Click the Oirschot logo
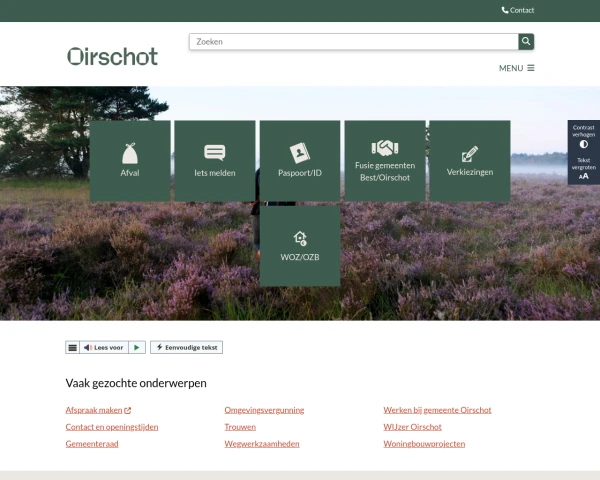This screenshot has height=480, width=600. pos(112,56)
